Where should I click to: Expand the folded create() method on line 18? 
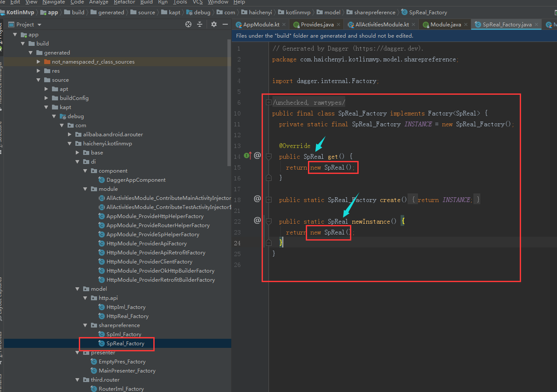269,200
